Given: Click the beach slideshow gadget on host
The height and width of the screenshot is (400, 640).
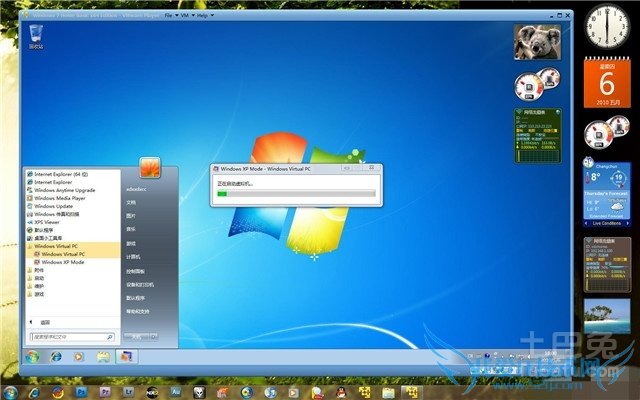Looking at the screenshot, I should click(607, 316).
